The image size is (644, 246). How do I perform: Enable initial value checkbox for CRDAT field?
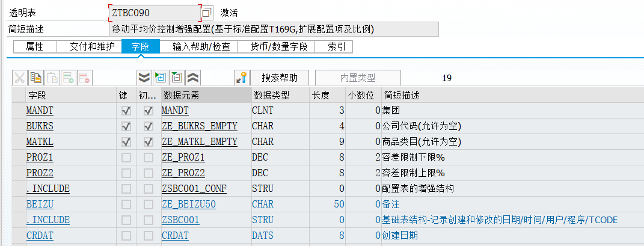click(x=149, y=235)
